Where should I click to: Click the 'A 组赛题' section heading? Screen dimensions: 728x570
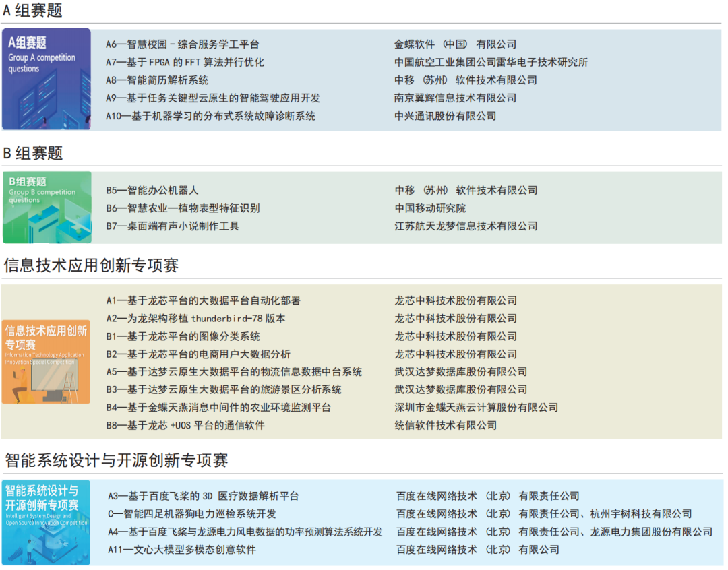pyautogui.click(x=32, y=10)
